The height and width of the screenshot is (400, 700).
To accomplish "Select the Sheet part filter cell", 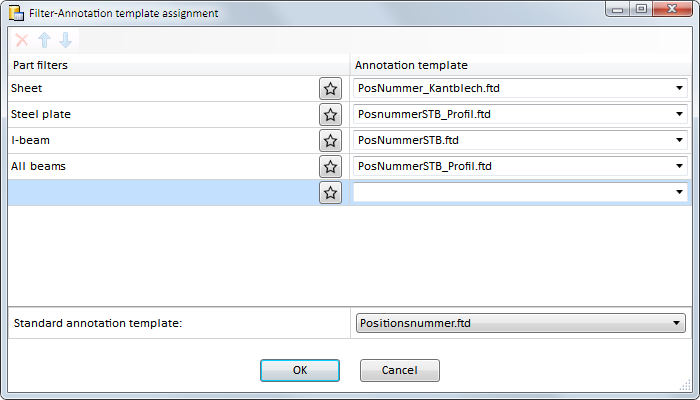I will (163, 88).
